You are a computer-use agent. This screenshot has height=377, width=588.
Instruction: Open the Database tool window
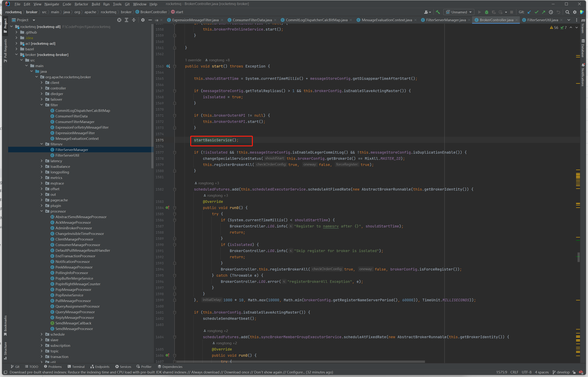(583, 48)
